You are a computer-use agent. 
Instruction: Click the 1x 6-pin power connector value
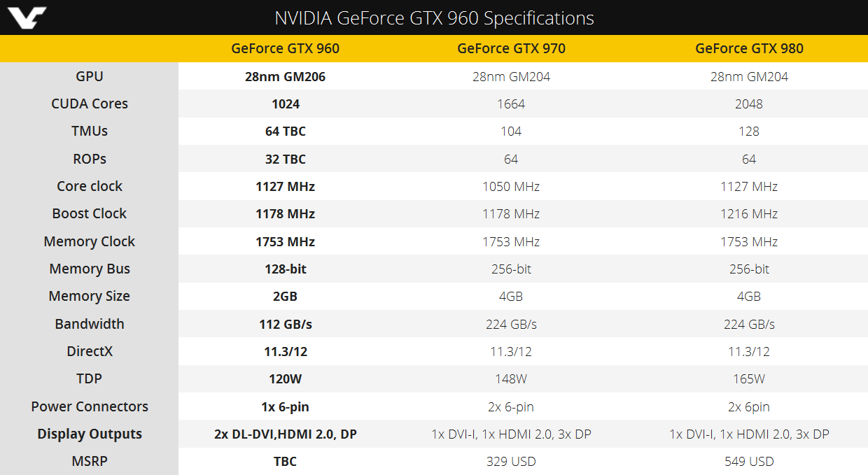point(285,406)
